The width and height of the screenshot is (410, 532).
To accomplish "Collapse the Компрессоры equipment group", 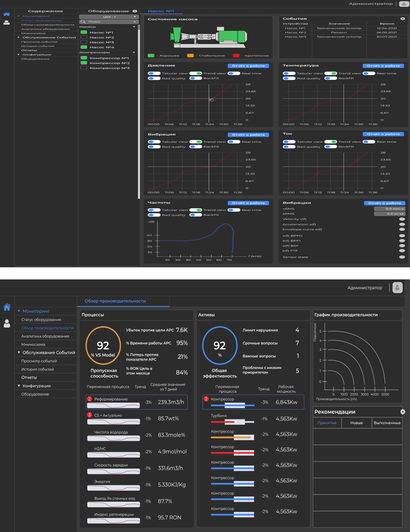I will click(x=134, y=53).
